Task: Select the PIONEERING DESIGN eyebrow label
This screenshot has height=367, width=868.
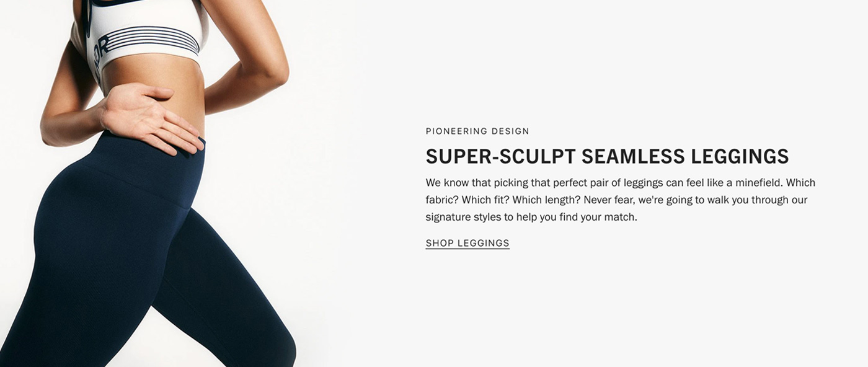Action: pyautogui.click(x=477, y=131)
